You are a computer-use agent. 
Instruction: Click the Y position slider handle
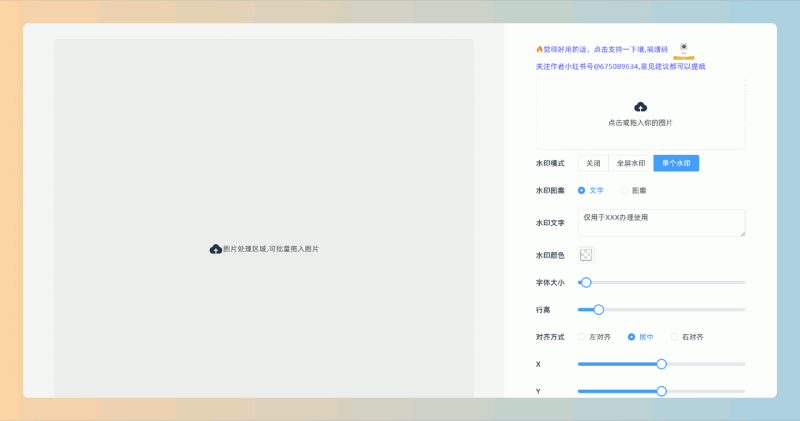coord(661,391)
